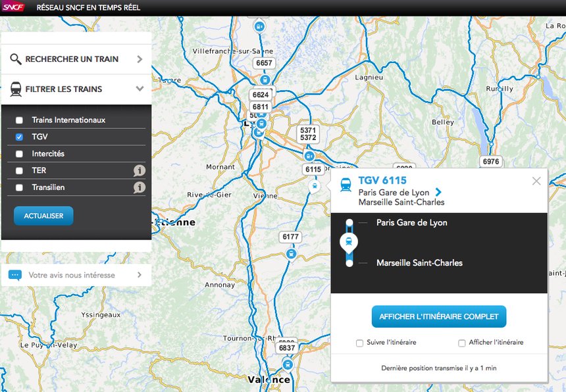Viewport: 566px width, 392px height.
Task: Check Suivre l'itinéraire
Action: click(359, 343)
